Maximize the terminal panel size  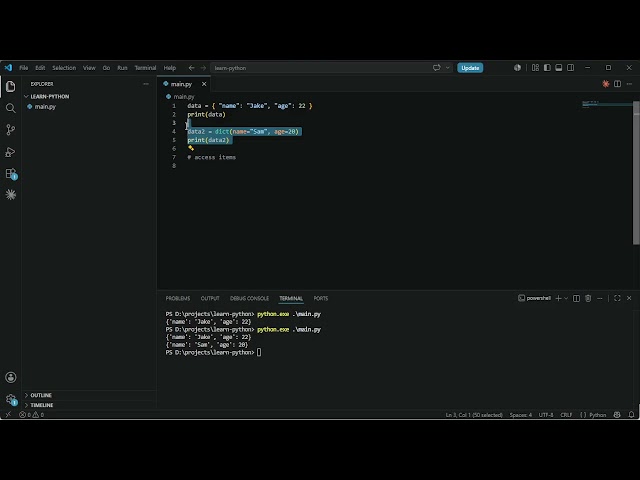(617, 298)
